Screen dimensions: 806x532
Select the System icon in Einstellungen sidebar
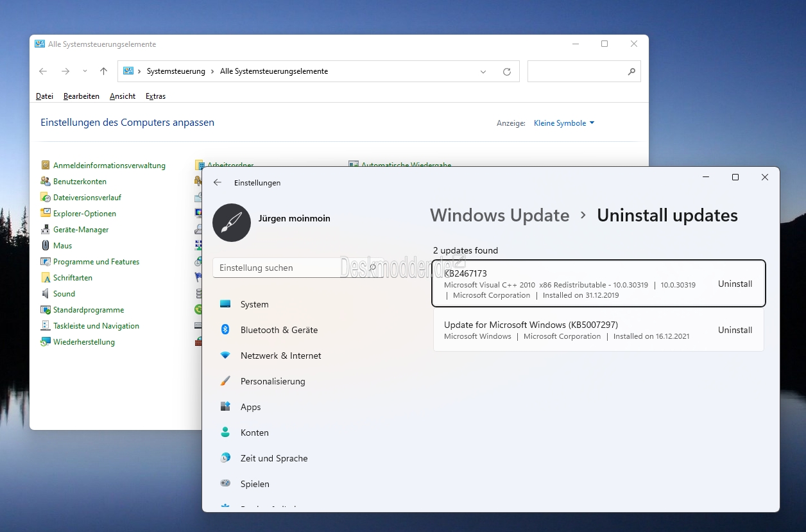click(x=225, y=304)
